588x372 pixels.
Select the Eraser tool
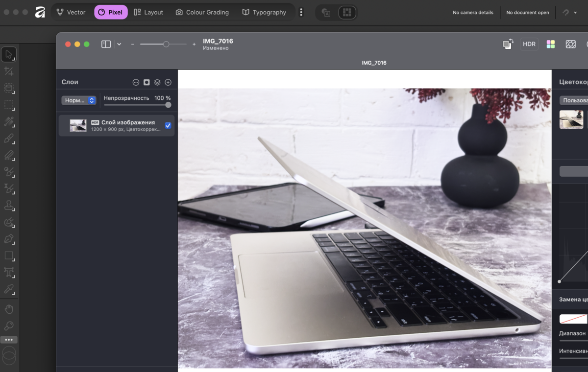(x=9, y=155)
